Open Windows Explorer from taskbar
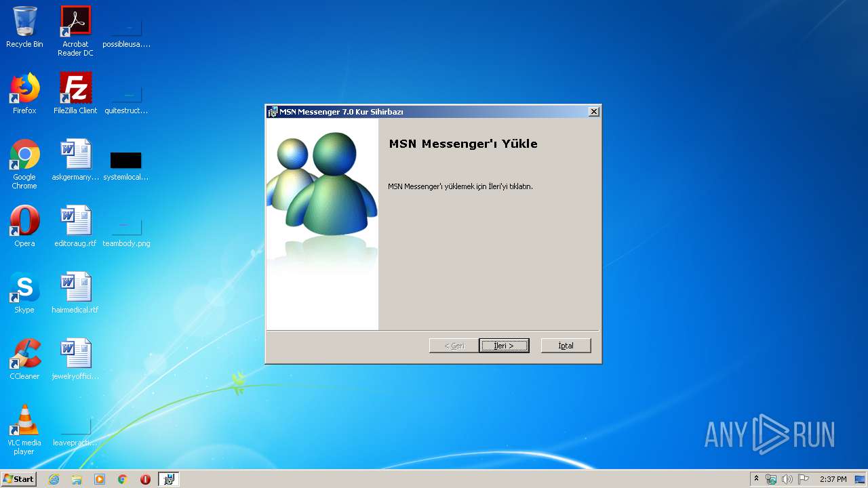 coord(77,479)
